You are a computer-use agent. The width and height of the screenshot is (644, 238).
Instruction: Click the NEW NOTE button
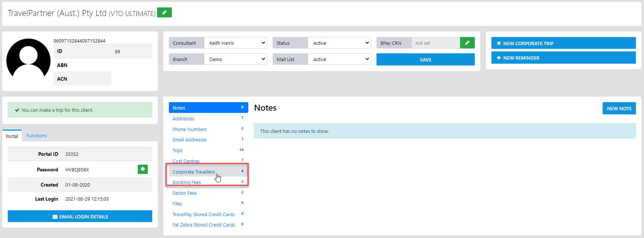point(619,108)
